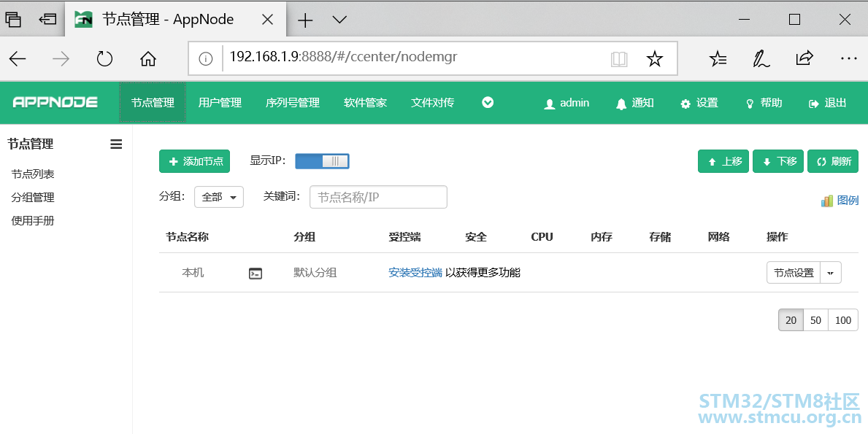The height and width of the screenshot is (434, 868).
Task: Open the 节点管理 top menu
Action: [x=153, y=103]
